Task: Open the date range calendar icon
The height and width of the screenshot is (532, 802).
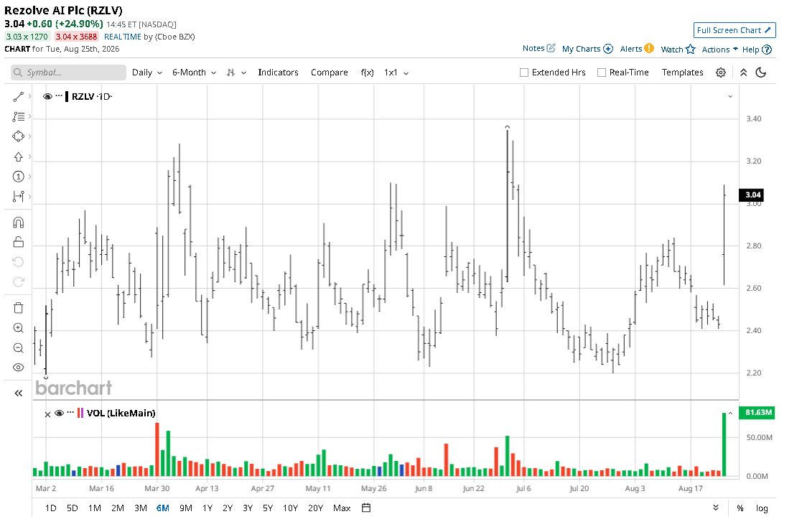Action: point(366,508)
